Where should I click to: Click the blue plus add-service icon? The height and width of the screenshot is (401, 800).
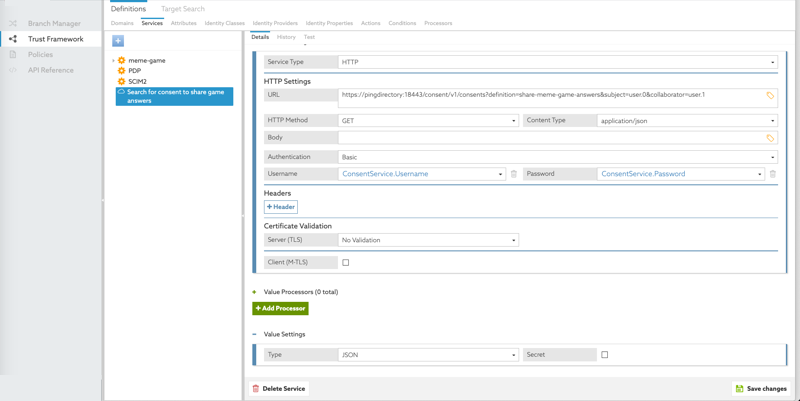pos(118,41)
